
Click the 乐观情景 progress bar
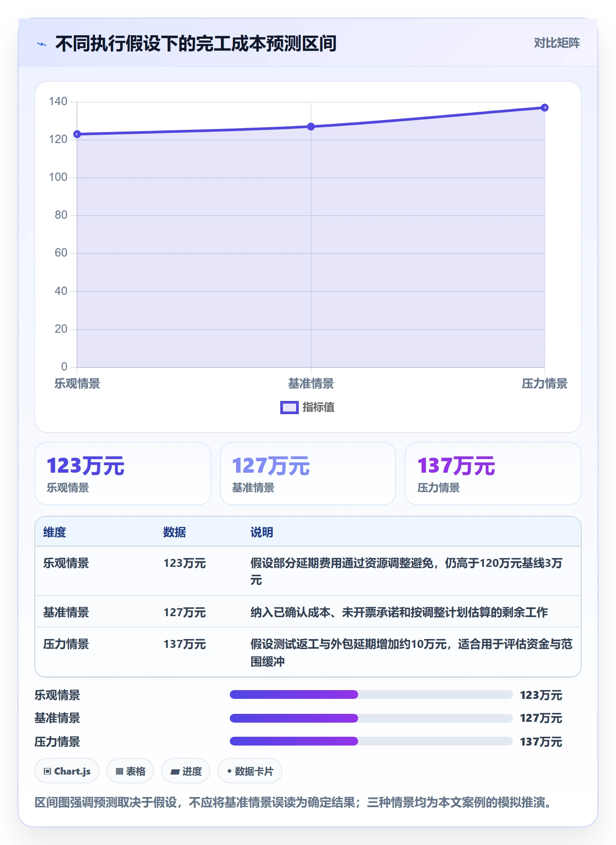pos(371,694)
